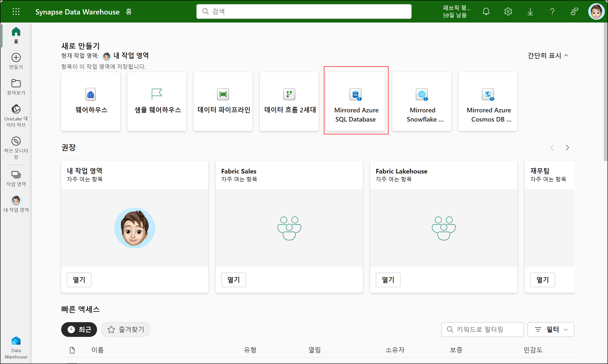Open the settings gear icon

[508, 11]
